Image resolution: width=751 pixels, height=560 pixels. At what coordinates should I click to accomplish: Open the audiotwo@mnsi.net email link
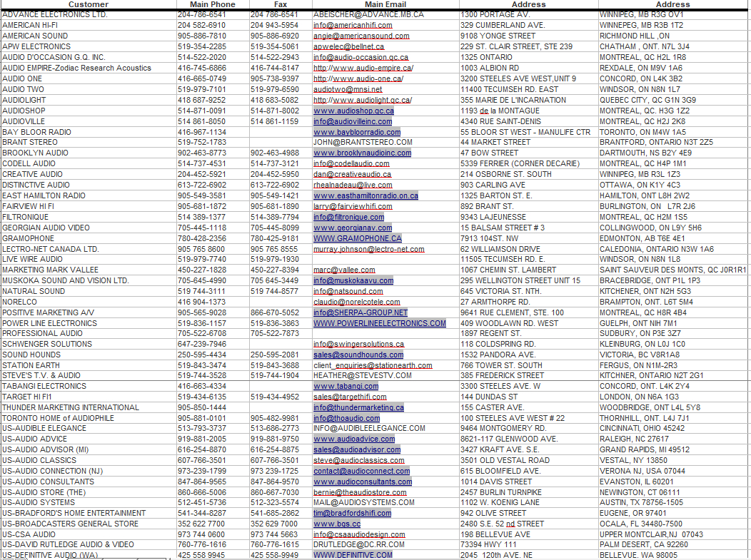tap(348, 89)
